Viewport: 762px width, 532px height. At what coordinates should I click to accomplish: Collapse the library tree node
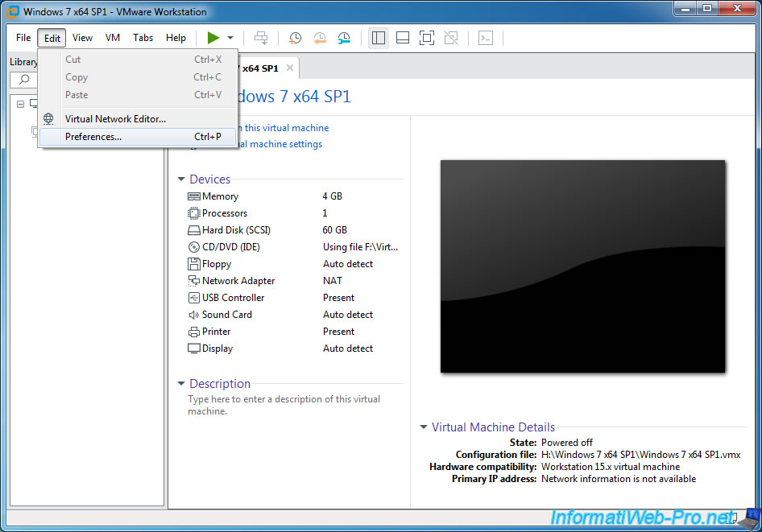(x=20, y=104)
